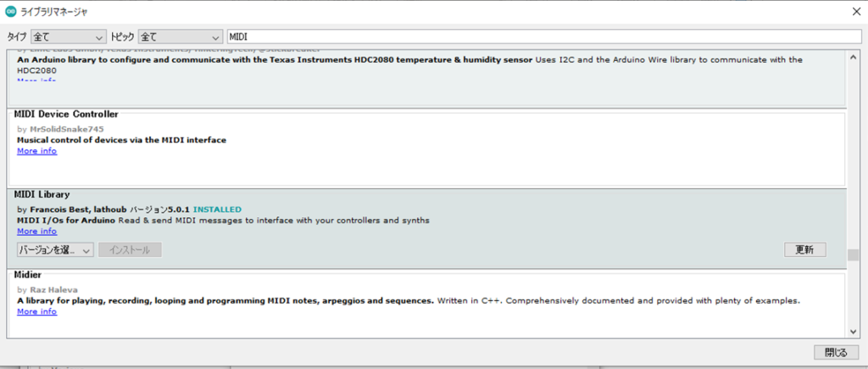
Task: Click scrollbar up arrow in library list
Action: point(853,55)
